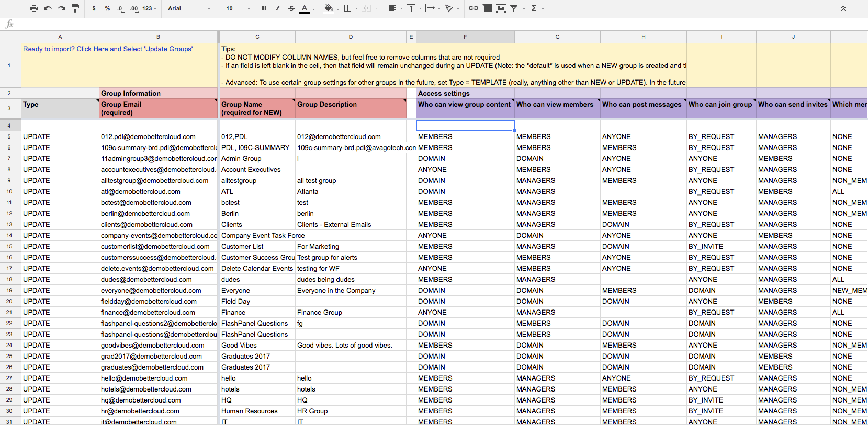Image resolution: width=868 pixels, height=425 pixels.
Task: Format as currency with dollar icon
Action: tap(94, 8)
